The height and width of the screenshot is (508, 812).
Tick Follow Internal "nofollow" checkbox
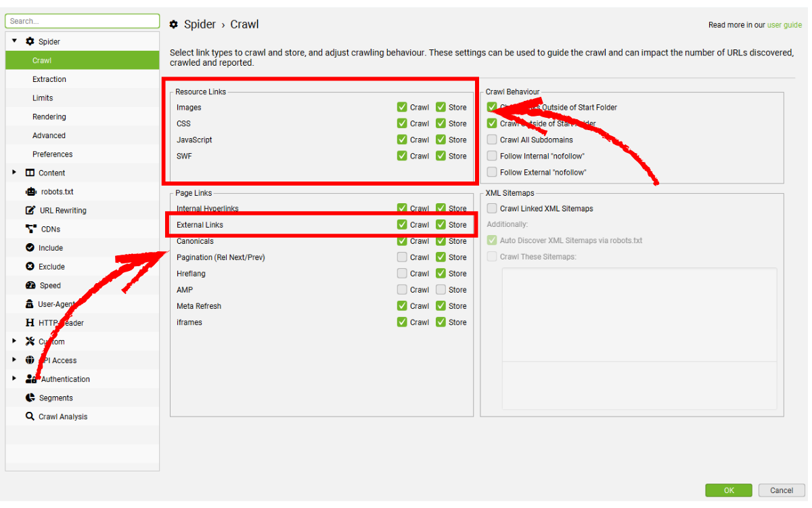pyautogui.click(x=492, y=156)
